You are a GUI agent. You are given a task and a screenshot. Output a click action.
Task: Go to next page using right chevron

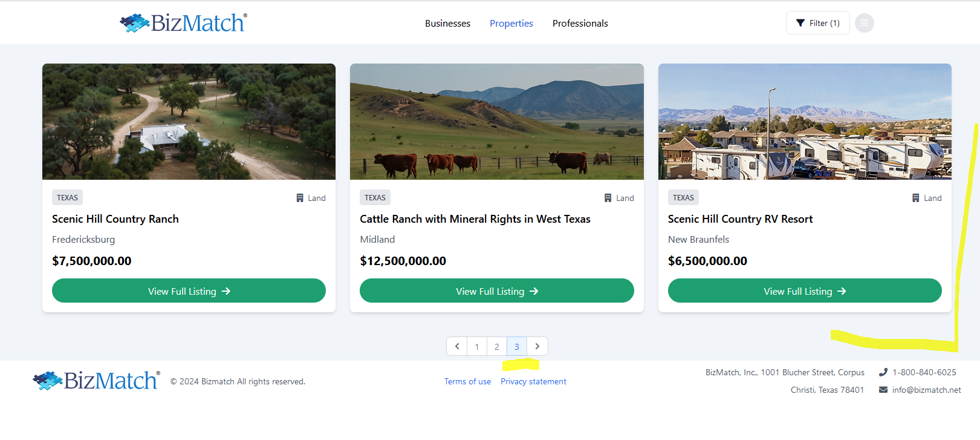537,346
